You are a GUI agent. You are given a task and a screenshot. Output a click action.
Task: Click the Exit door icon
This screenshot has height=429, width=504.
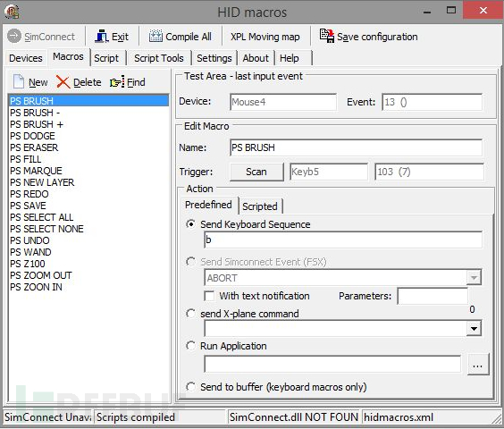(x=102, y=37)
